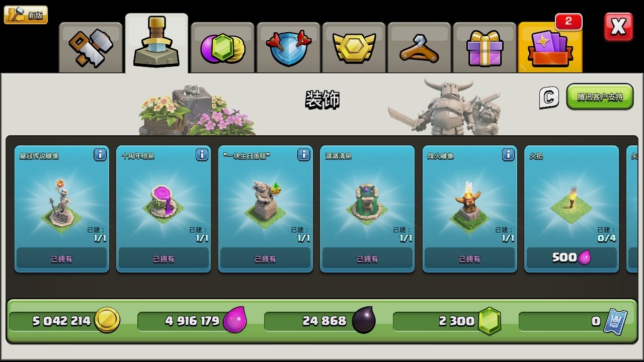The image size is (644, 362).
Task: Click the gold coin resource icon
Action: tap(107, 320)
